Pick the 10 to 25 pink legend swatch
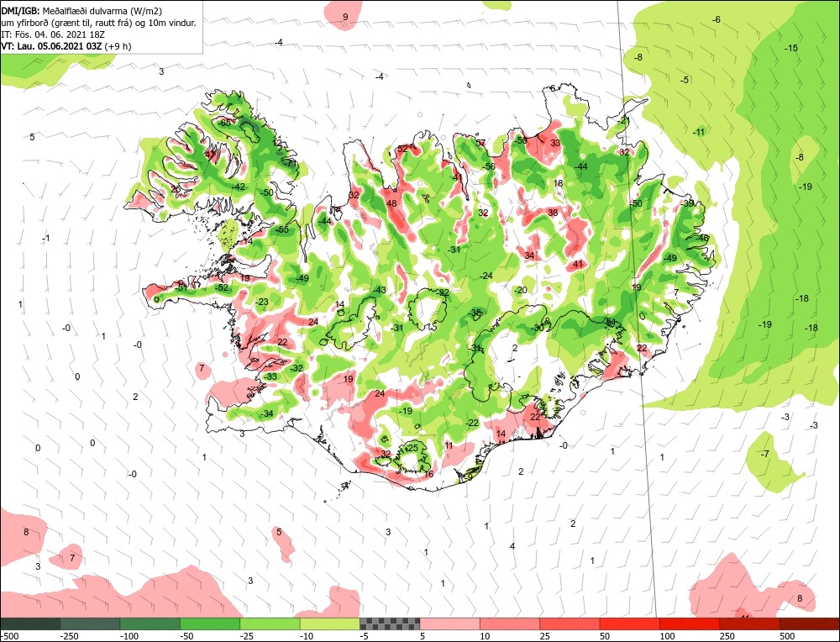Viewport: 840px width, 642px height. coord(510,624)
